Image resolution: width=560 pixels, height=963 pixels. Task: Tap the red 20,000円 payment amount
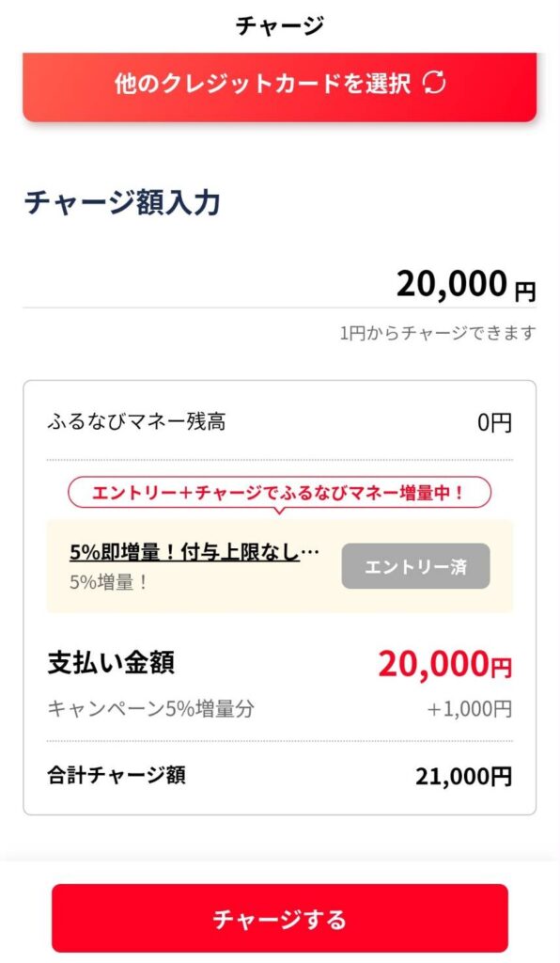pos(444,664)
